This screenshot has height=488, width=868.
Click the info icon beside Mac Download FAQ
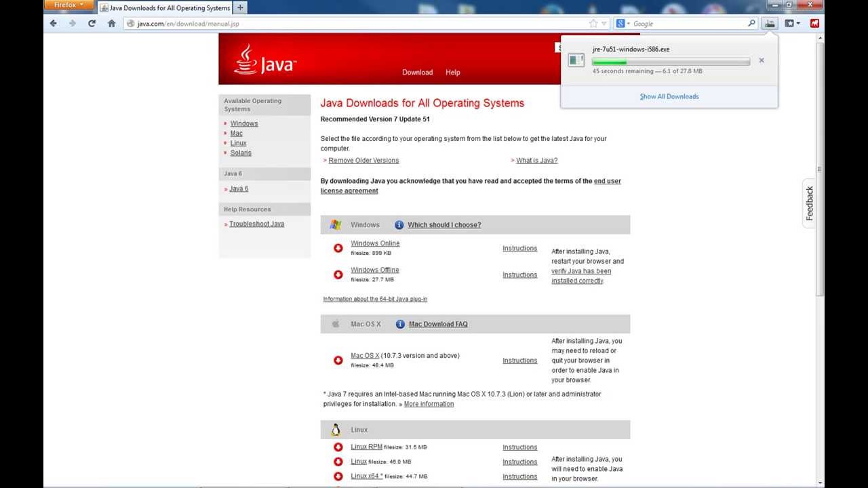click(x=400, y=324)
